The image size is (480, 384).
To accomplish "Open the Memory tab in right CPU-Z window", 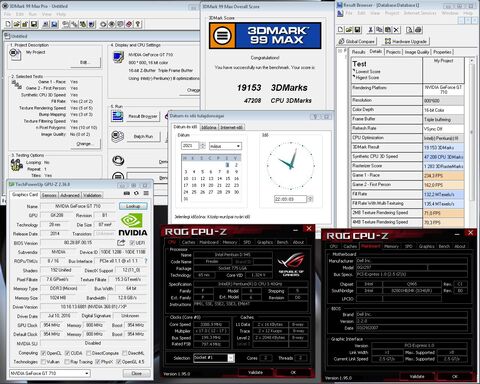I will coord(391,246).
